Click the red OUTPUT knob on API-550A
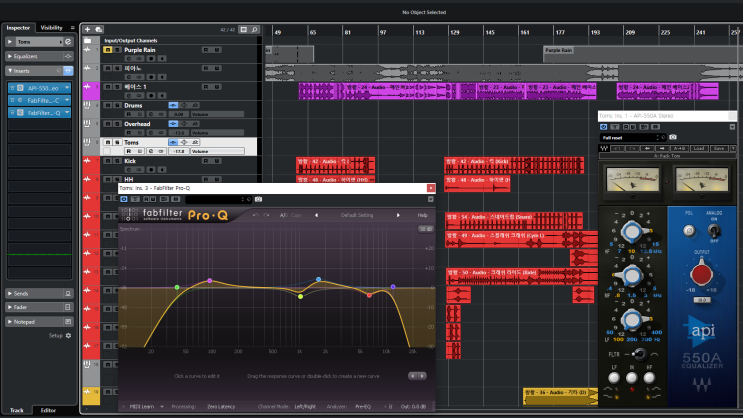The height and width of the screenshot is (418, 743). click(x=701, y=273)
